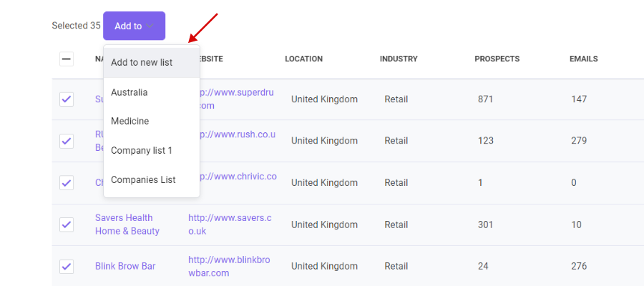
Task: Open the Add to dropdown button
Action: [134, 26]
